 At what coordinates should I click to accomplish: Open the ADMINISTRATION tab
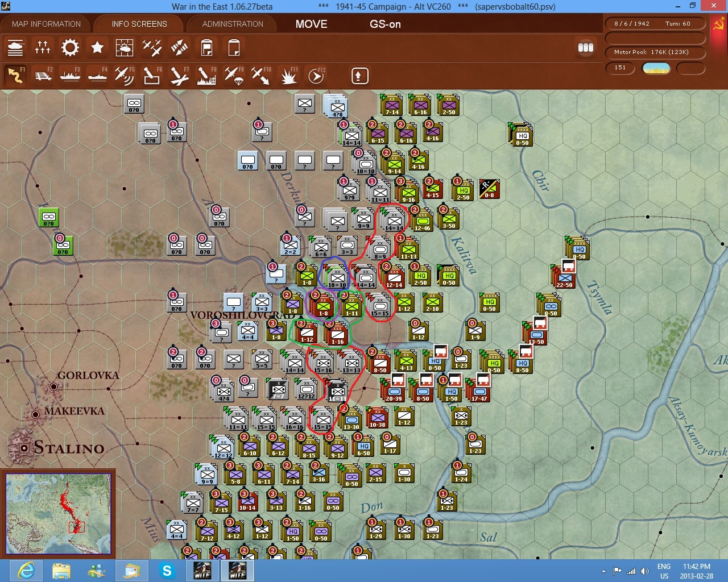tap(233, 24)
